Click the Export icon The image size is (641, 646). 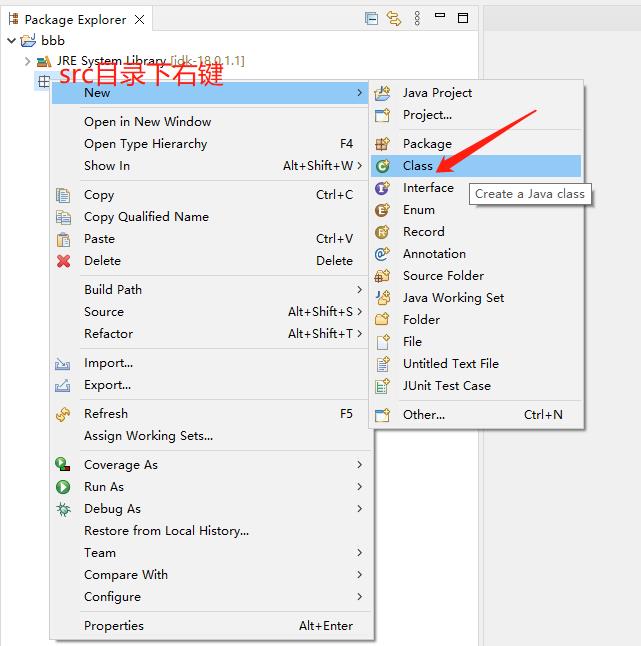62,386
